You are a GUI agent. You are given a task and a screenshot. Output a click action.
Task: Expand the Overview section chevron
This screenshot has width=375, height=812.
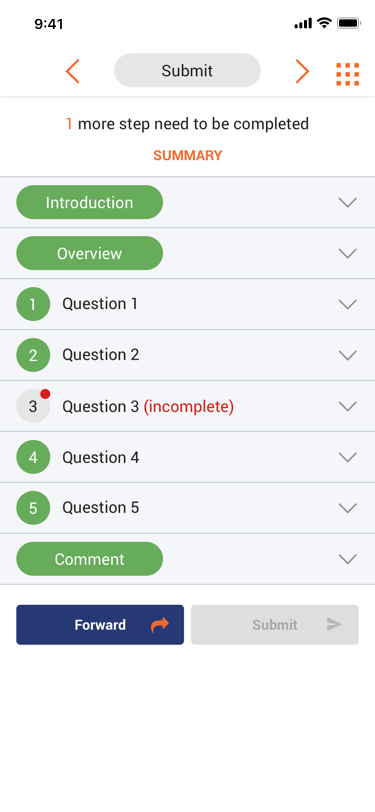tap(348, 253)
